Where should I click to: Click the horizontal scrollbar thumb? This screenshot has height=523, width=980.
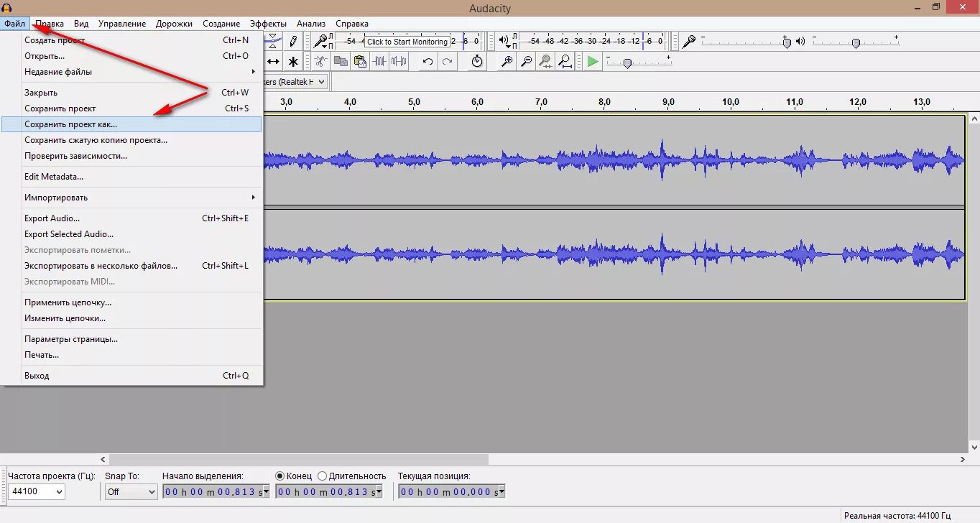click(298, 459)
